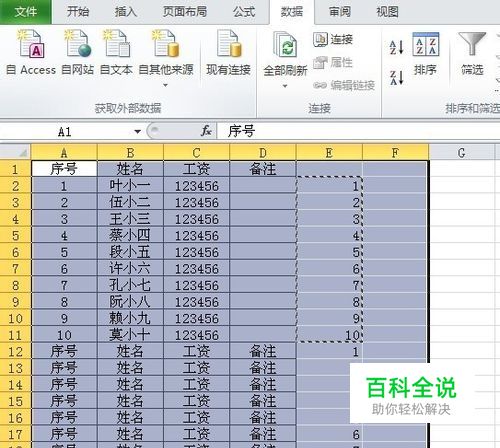Expand the Name Box dropdown arrow
This screenshot has height=448, width=500.
pyautogui.click(x=137, y=132)
